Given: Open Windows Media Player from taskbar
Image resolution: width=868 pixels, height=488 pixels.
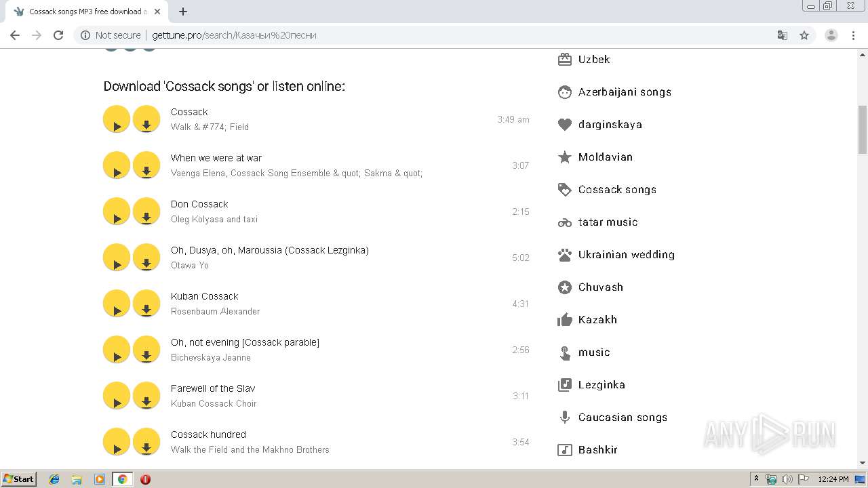Looking at the screenshot, I should pos(100,479).
